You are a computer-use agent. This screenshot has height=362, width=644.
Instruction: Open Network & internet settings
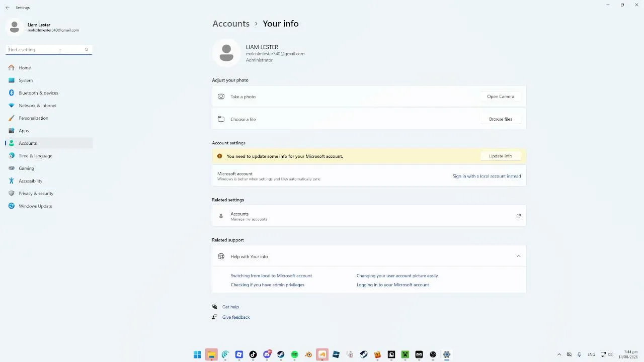coord(49,105)
